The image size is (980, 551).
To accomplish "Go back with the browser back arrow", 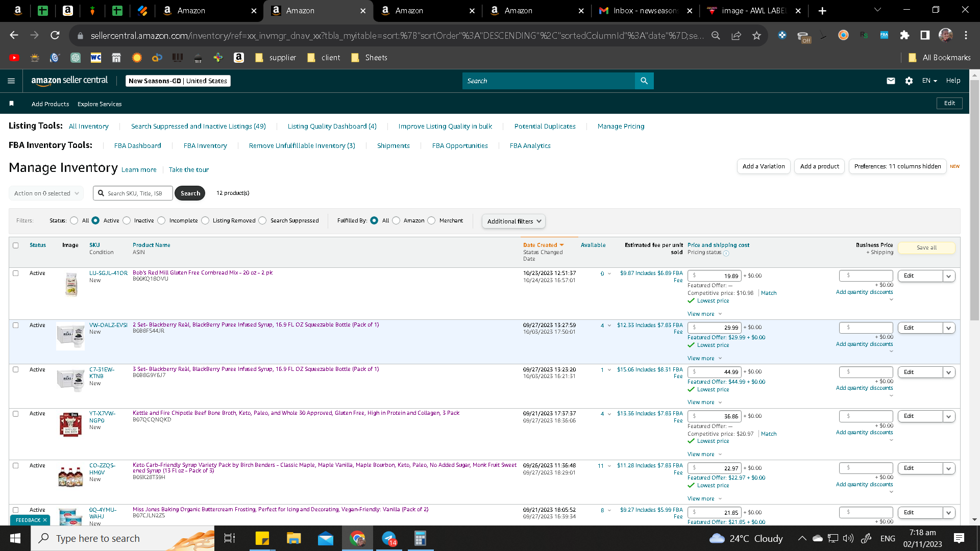I will click(14, 35).
